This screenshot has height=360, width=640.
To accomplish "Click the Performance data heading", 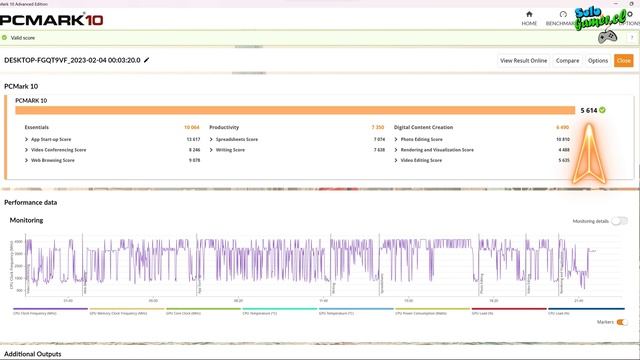I will pyautogui.click(x=31, y=202).
